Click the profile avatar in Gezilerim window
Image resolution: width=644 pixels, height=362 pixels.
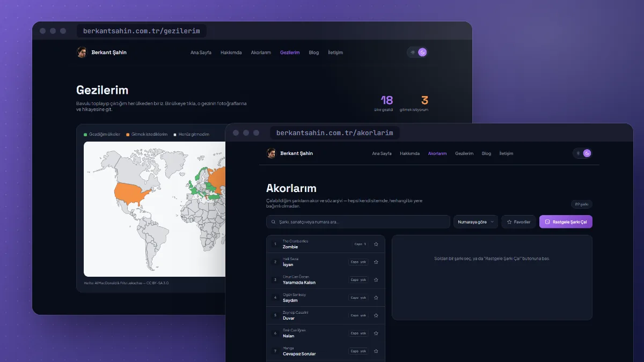(82, 52)
